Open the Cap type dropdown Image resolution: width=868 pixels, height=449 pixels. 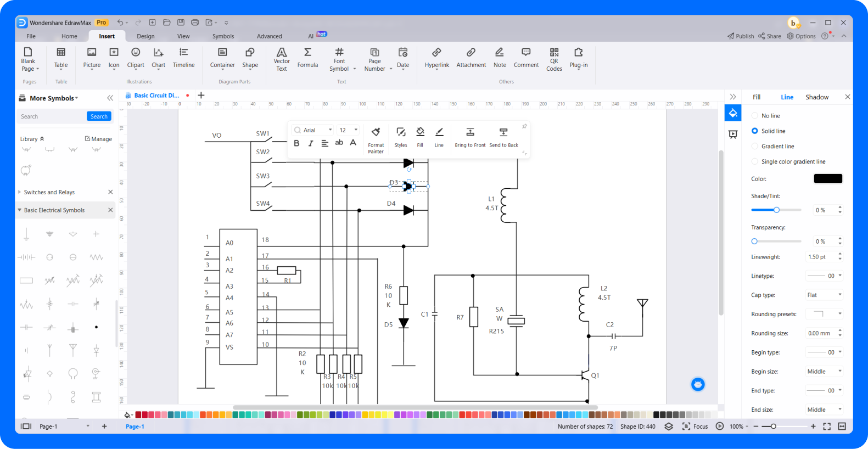point(824,295)
